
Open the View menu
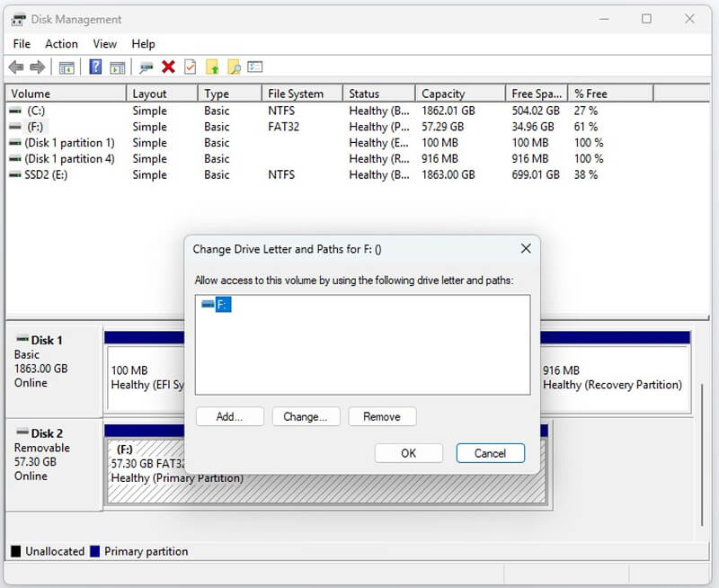104,44
